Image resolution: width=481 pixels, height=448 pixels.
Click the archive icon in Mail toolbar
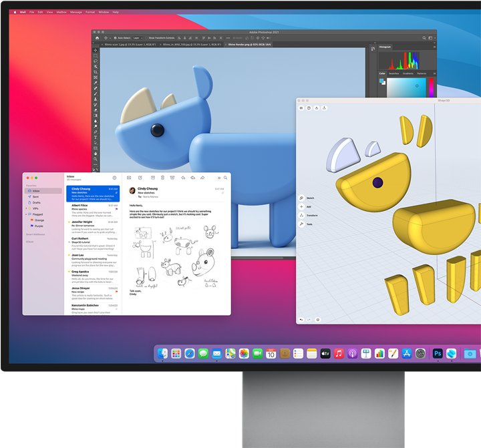[x=153, y=178]
